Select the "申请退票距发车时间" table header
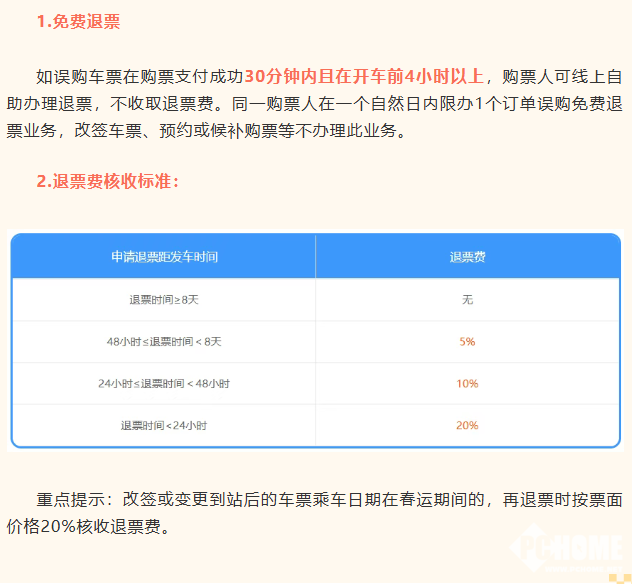This screenshot has width=632, height=584. click(164, 257)
